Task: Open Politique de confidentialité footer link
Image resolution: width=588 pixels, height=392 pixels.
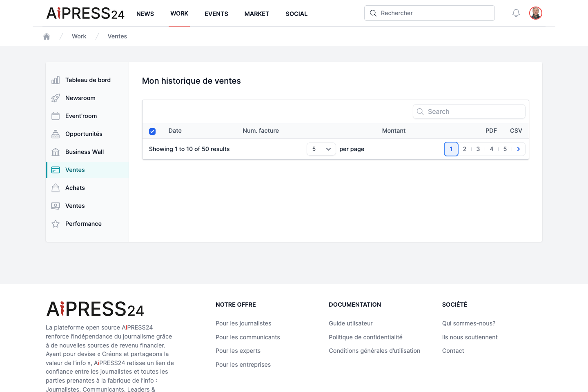Action: [365, 337]
